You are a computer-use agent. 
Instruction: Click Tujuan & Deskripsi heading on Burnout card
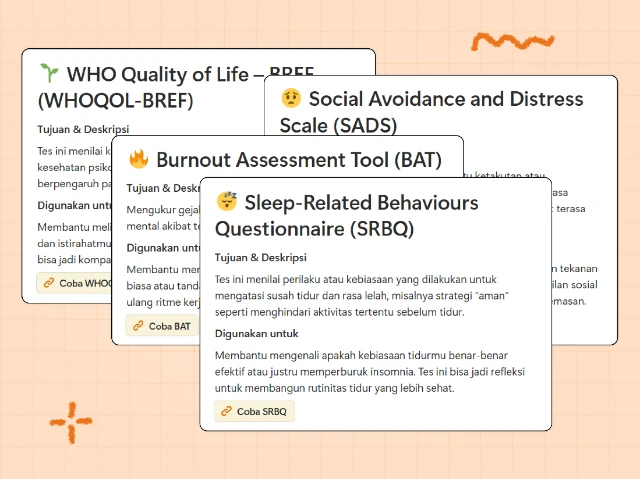[x=163, y=188]
